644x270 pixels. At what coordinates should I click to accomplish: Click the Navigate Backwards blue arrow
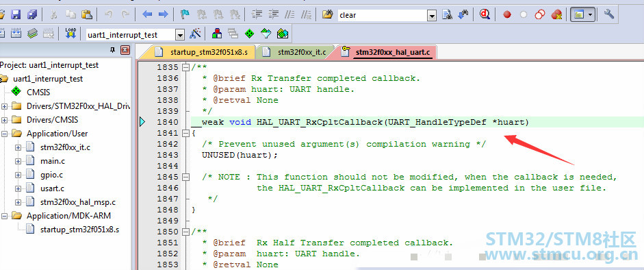point(147,15)
